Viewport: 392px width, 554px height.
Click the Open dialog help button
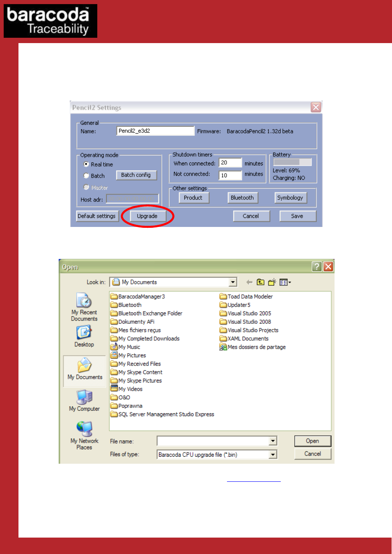point(317,267)
